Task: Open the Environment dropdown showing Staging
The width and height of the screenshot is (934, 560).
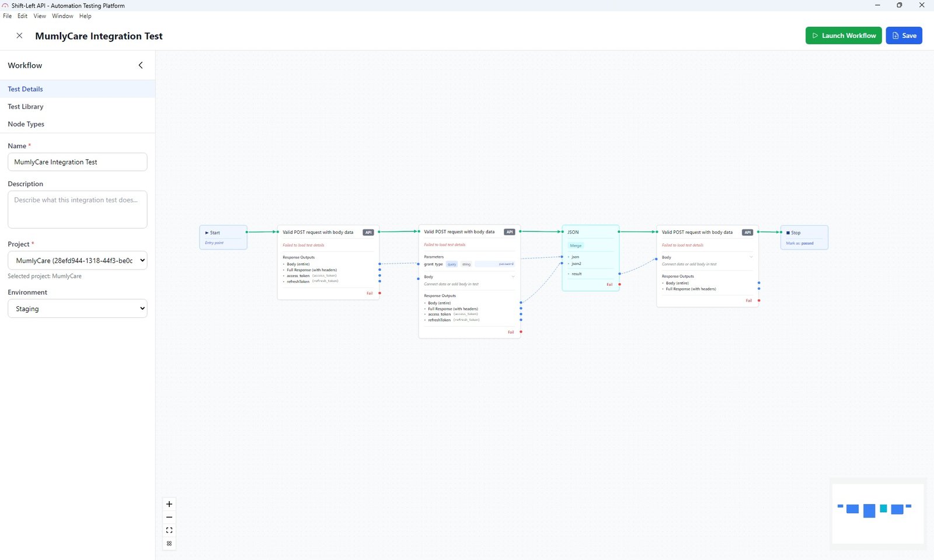Action: (x=77, y=309)
